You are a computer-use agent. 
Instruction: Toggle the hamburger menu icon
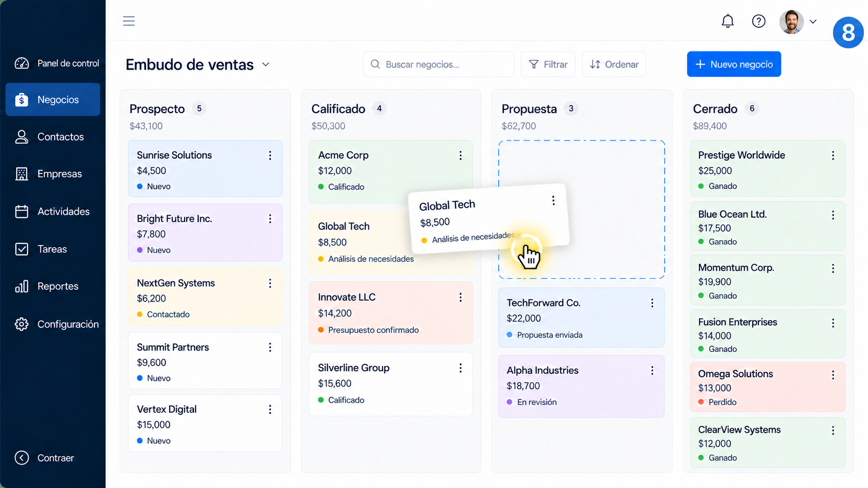tap(129, 21)
